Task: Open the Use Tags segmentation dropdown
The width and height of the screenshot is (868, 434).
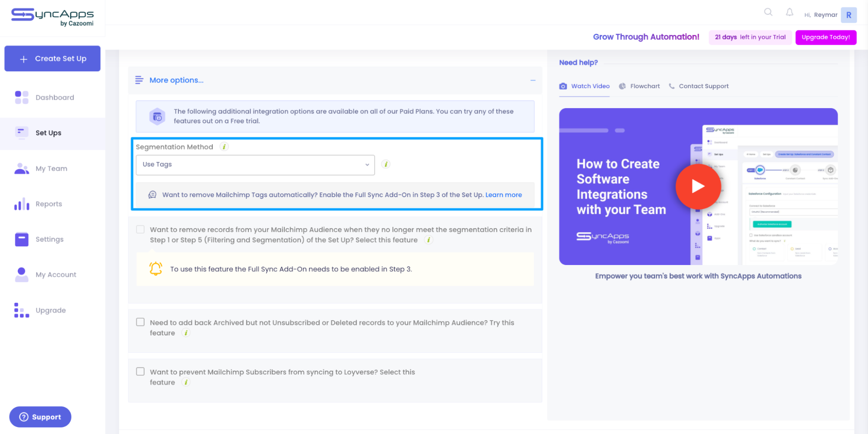Action: pyautogui.click(x=255, y=165)
